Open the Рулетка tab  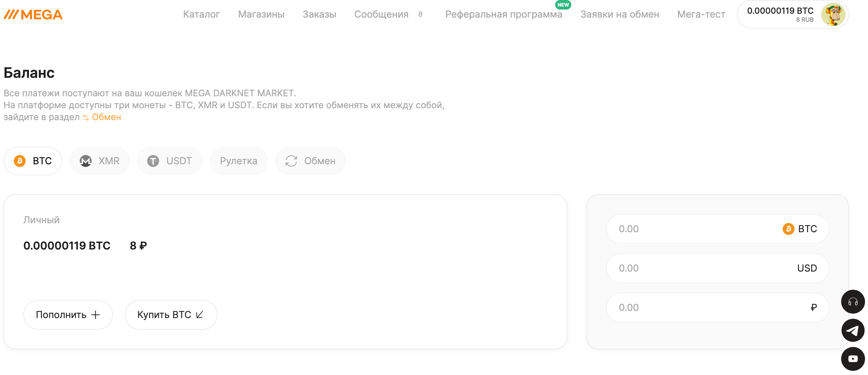(238, 161)
